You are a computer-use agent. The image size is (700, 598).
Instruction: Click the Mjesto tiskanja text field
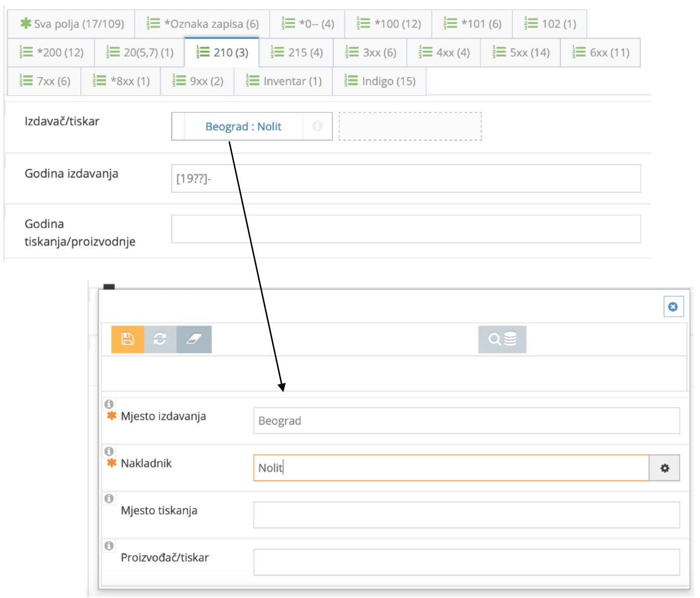[466, 515]
